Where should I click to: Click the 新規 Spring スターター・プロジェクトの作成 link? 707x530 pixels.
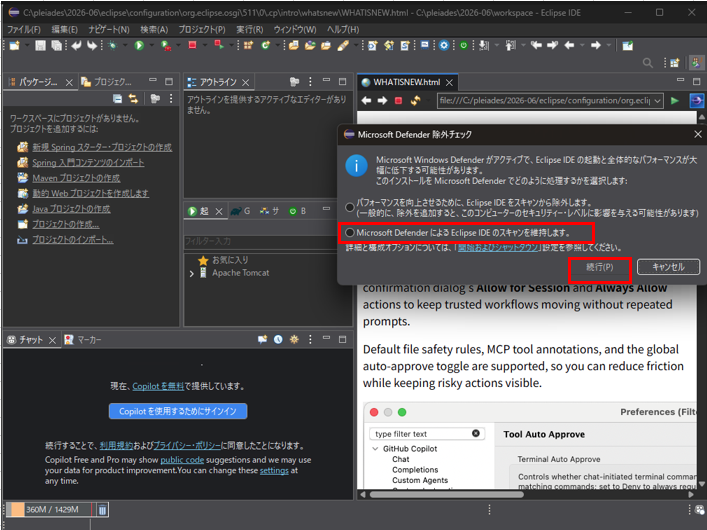pyautogui.click(x=102, y=147)
